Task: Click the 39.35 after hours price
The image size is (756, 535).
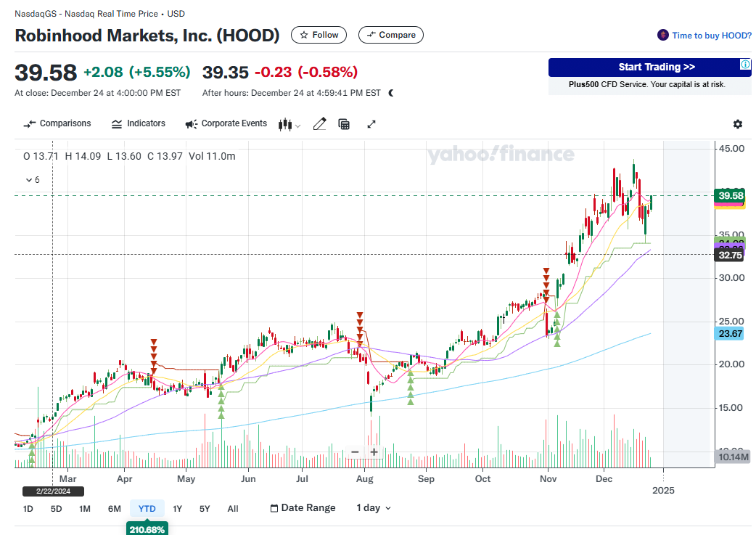Action: pyautogui.click(x=225, y=72)
